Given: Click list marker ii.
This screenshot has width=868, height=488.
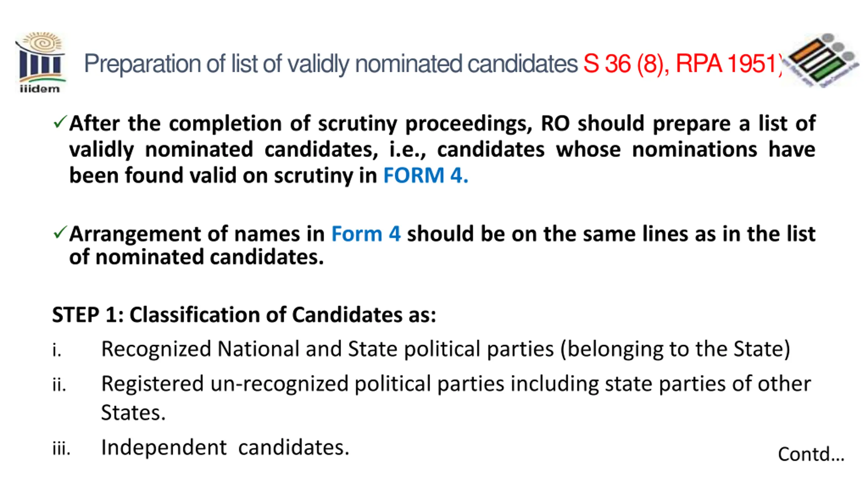Looking at the screenshot, I should point(59,384).
